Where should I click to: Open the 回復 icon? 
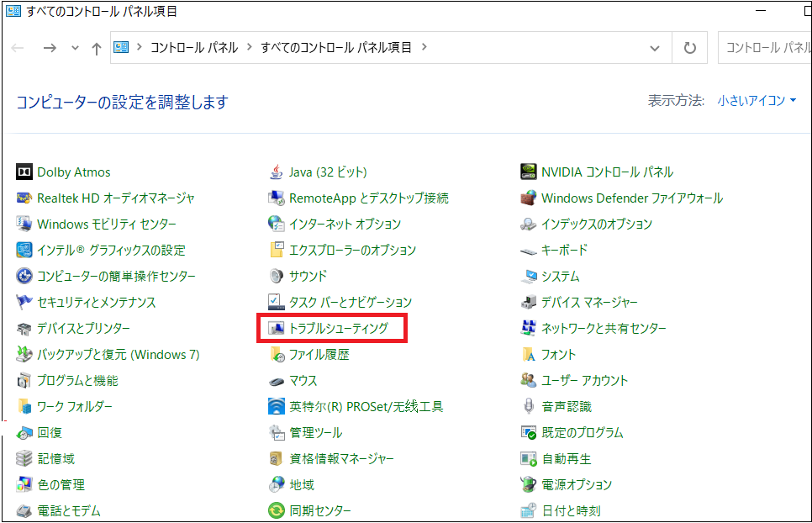(24, 432)
